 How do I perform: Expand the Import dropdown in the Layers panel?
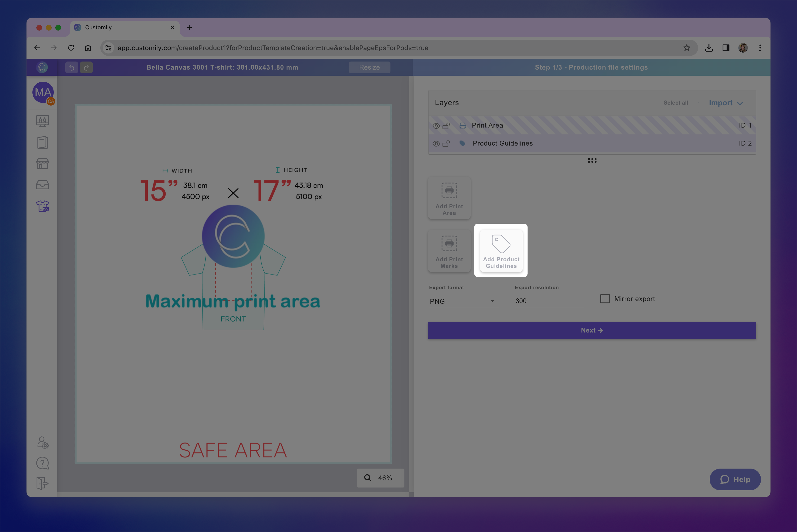pyautogui.click(x=725, y=103)
